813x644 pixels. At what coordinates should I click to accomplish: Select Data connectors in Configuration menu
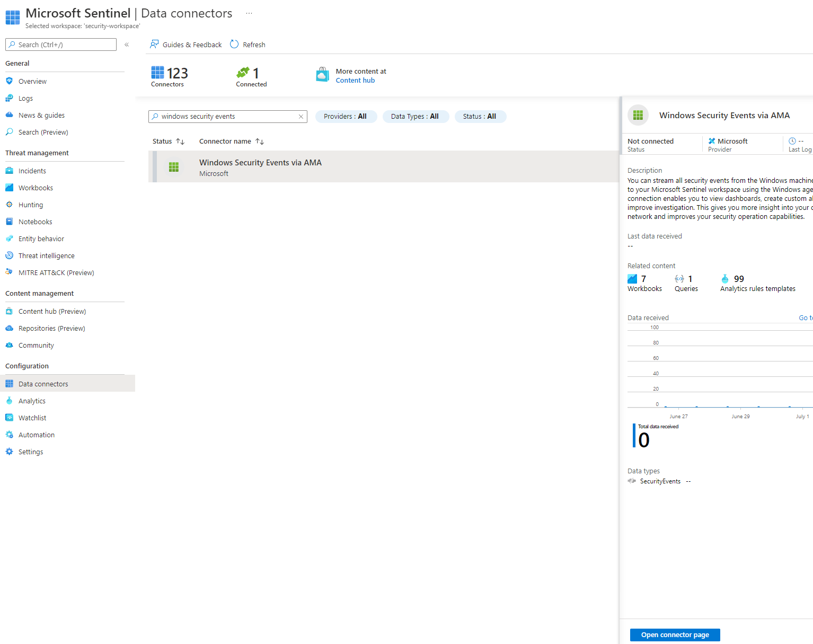pos(43,383)
